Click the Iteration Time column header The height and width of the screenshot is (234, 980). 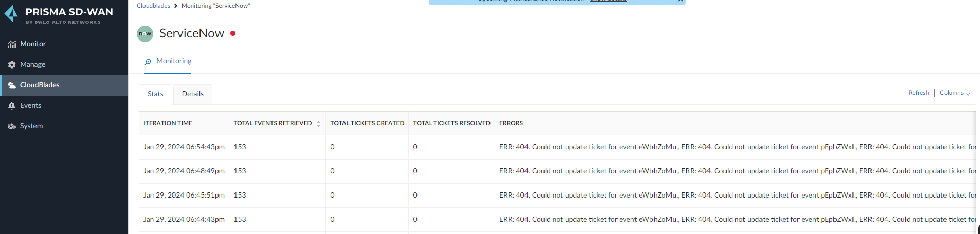pyautogui.click(x=168, y=124)
